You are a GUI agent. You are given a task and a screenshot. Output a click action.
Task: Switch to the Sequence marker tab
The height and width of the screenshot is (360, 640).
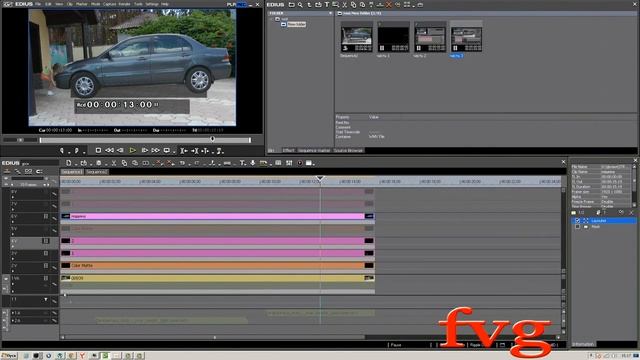pos(313,151)
